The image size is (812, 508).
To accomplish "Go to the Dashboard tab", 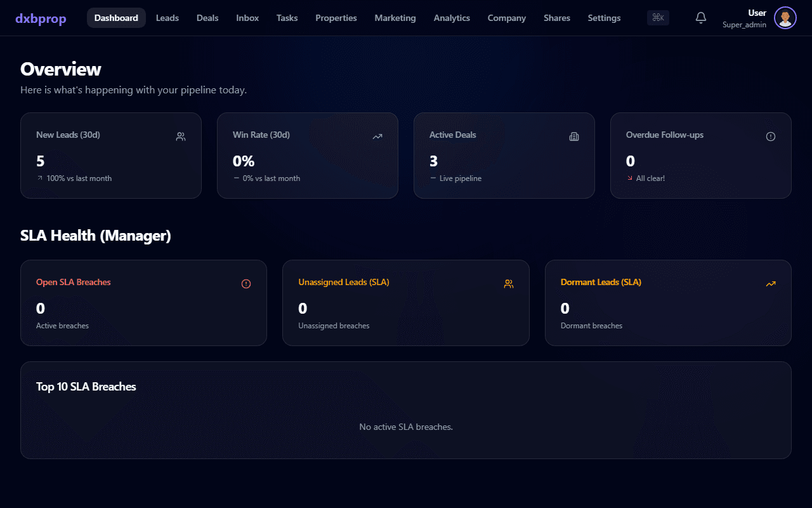I will (116, 18).
